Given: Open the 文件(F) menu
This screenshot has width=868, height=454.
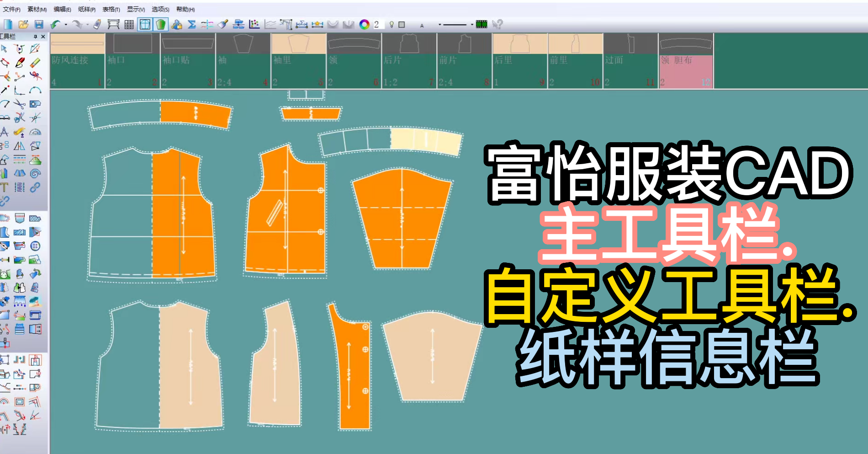Looking at the screenshot, I should [x=11, y=9].
